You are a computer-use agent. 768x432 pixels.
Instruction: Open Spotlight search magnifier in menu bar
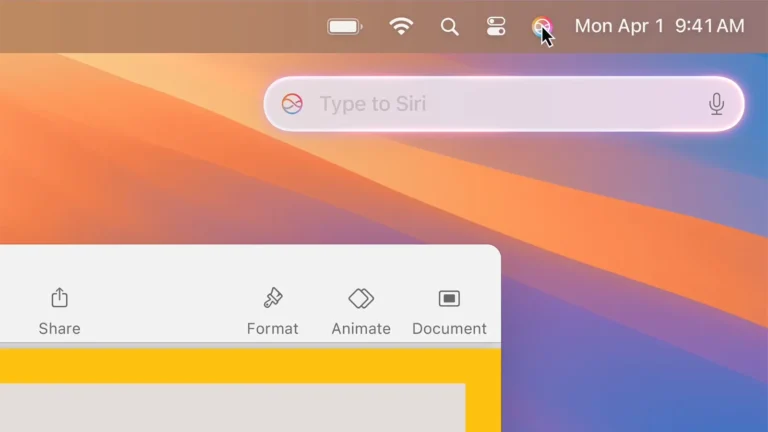coord(449,26)
